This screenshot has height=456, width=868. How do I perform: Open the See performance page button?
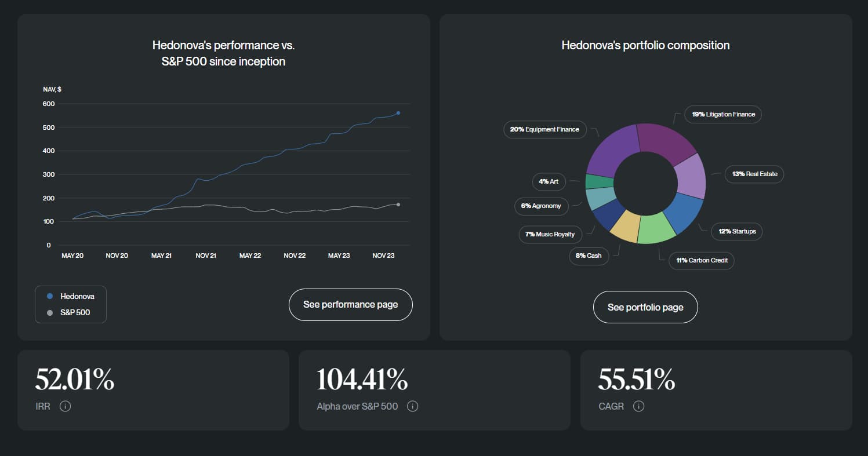pyautogui.click(x=350, y=304)
